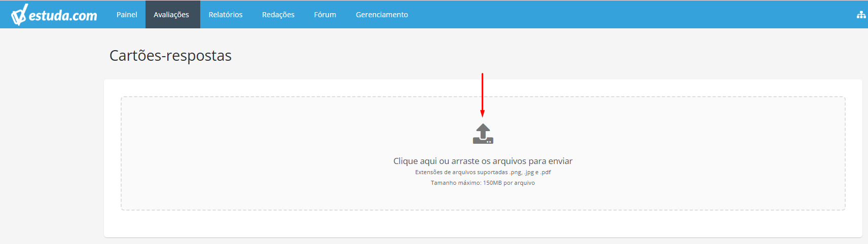Image resolution: width=868 pixels, height=244 pixels.
Task: Click the estuda.com checkmark logo icon
Action: click(18, 15)
